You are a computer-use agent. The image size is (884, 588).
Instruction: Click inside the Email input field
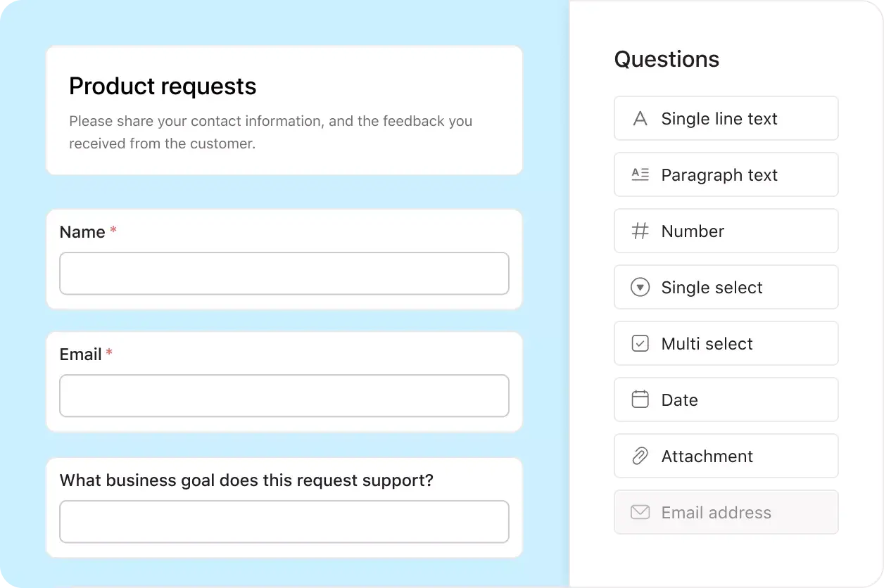point(284,396)
